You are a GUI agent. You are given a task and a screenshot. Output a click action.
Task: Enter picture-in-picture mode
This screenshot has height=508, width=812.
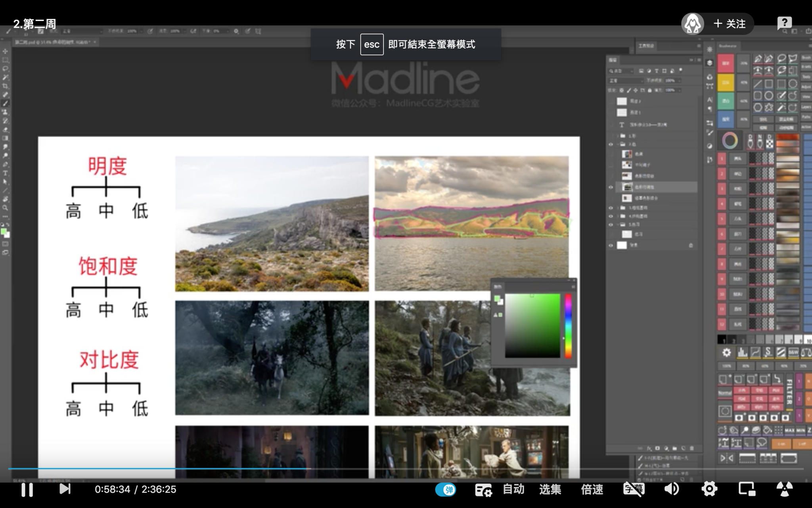pyautogui.click(x=747, y=489)
